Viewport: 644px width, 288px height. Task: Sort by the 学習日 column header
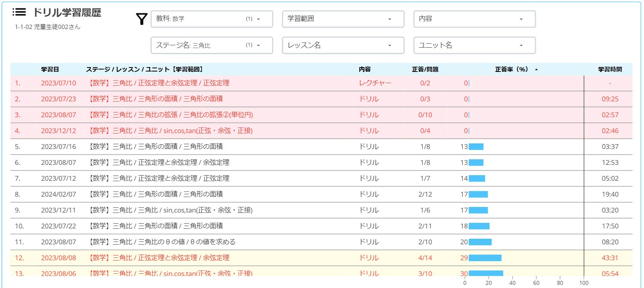pos(50,70)
